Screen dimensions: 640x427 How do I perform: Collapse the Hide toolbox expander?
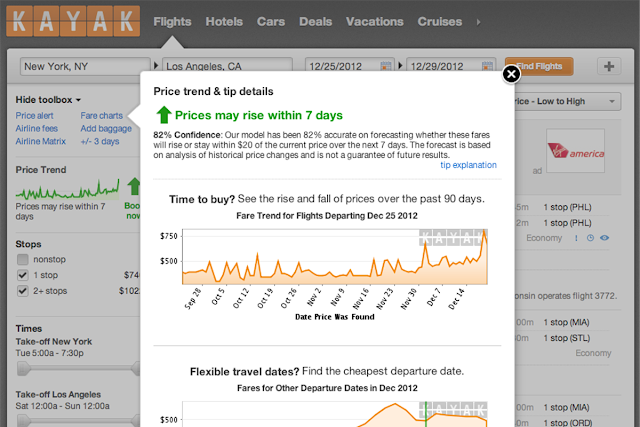point(53,100)
